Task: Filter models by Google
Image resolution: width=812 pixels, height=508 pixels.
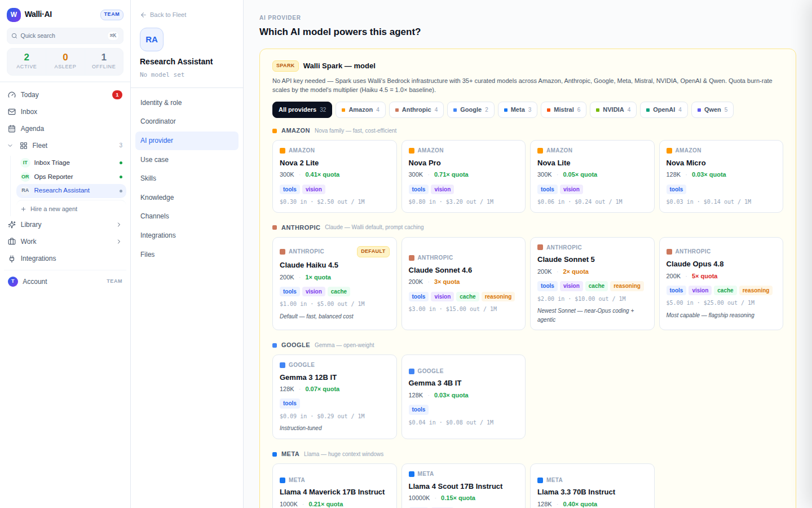Action: [x=471, y=110]
